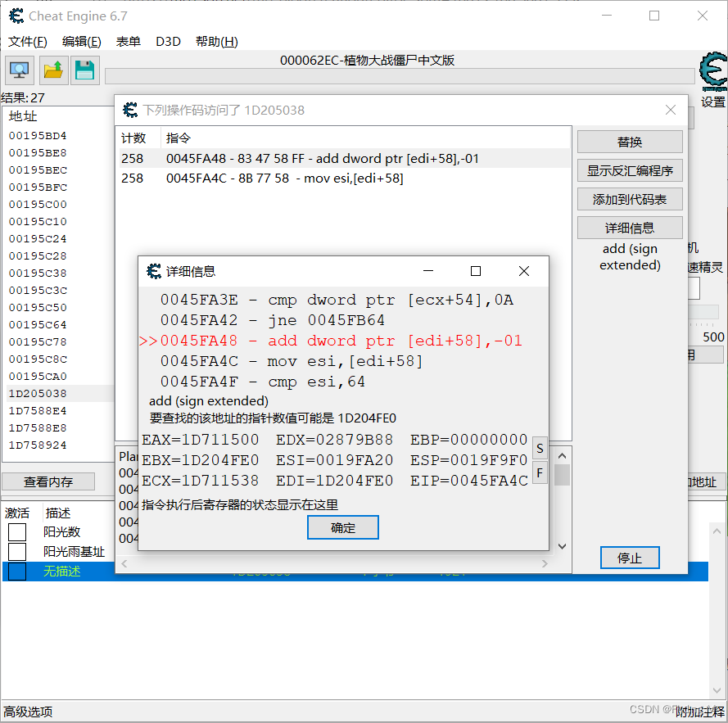Click the EIP=0045FA4C register value
Viewport: 728px width, 723px height.
[x=469, y=481]
